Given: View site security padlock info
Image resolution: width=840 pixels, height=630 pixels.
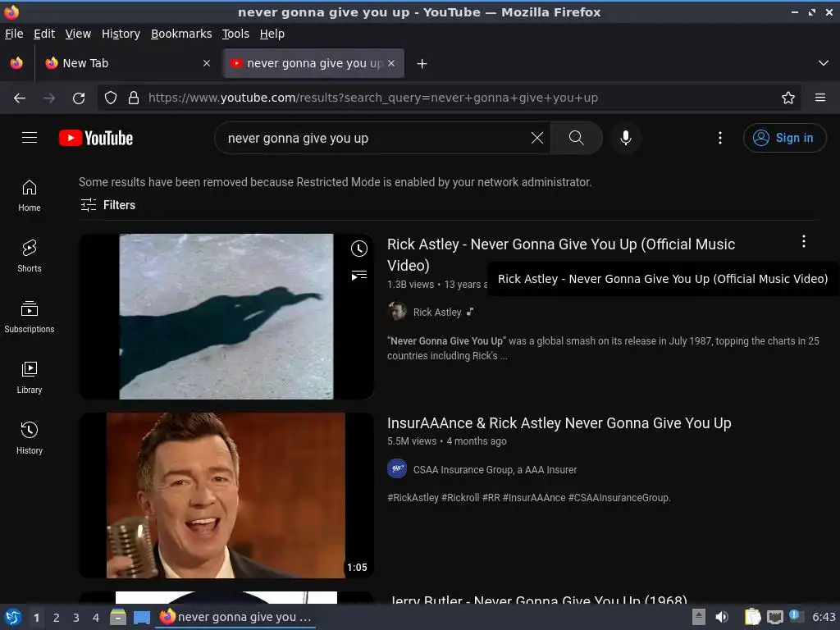Looking at the screenshot, I should (134, 98).
